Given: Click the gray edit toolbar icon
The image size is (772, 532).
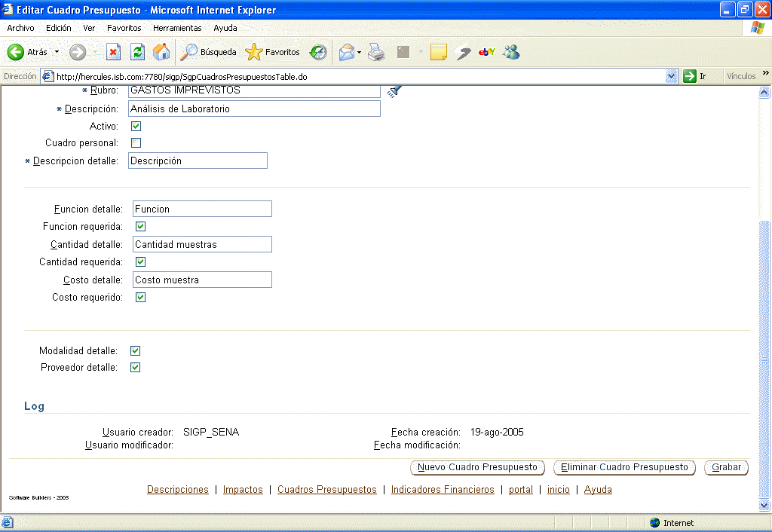Looking at the screenshot, I should click(403, 52).
